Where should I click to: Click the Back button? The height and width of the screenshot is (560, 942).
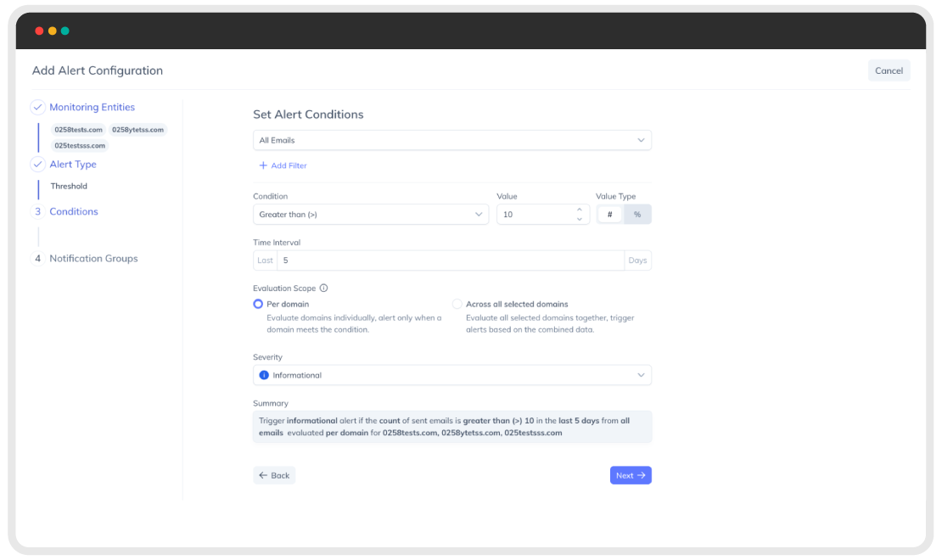point(274,475)
